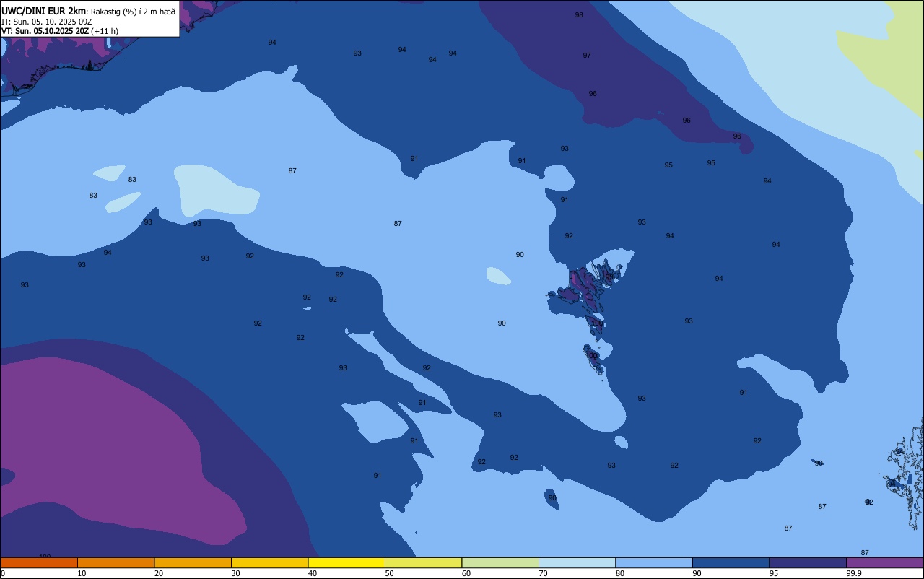Click the pale yellow-green 50–60 legend segment
924x579 pixels.
[423, 562]
